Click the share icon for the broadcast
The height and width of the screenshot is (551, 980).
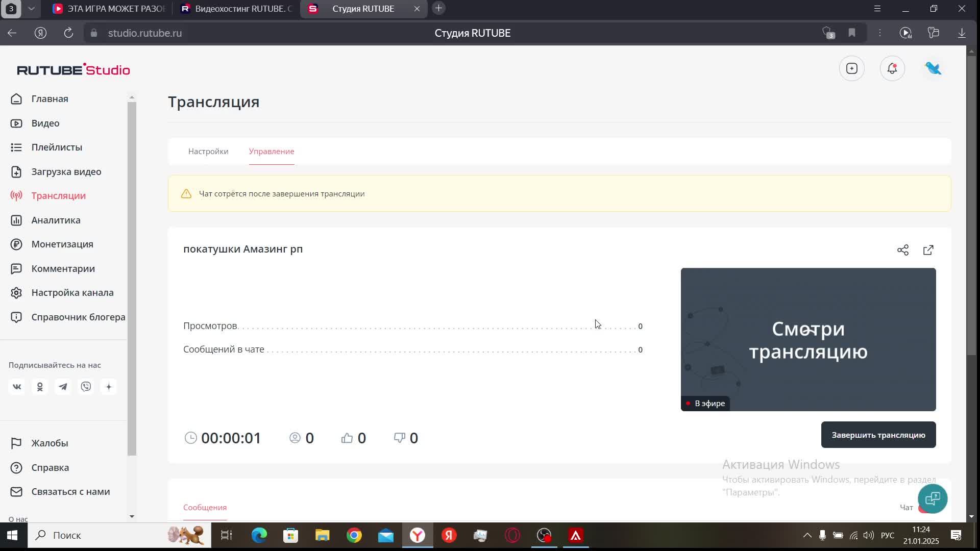point(902,250)
